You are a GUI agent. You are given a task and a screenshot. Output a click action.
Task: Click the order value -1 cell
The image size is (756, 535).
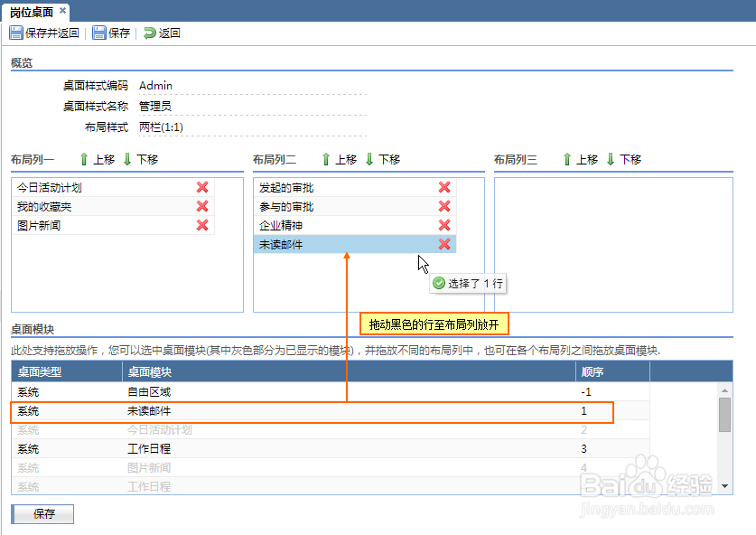[x=612, y=391]
